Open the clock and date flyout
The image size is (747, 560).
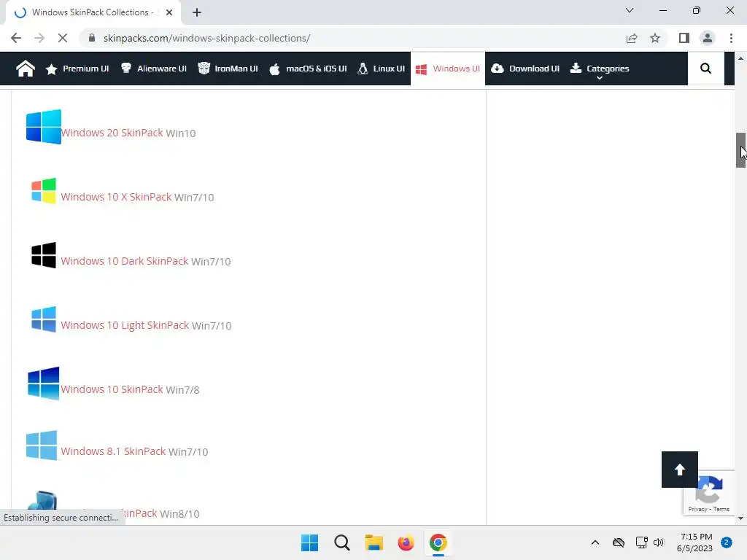click(x=695, y=542)
